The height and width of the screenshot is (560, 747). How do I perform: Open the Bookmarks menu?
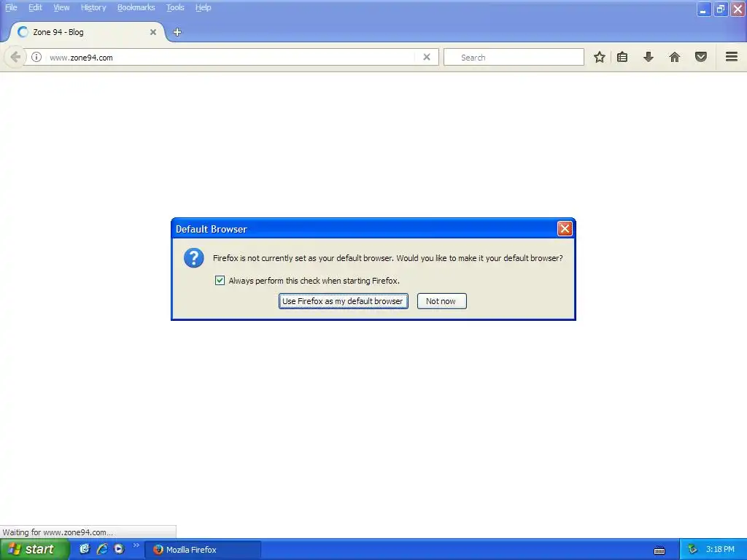click(x=136, y=7)
